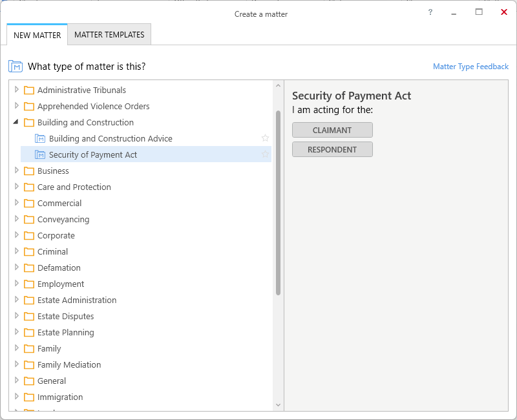Select Security of Payment Act matter type

pyautogui.click(x=92, y=154)
